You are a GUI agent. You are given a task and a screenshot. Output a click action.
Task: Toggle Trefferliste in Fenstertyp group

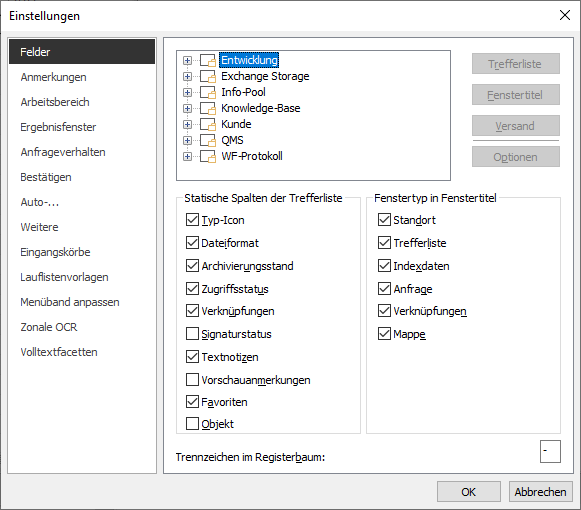pyautogui.click(x=384, y=243)
